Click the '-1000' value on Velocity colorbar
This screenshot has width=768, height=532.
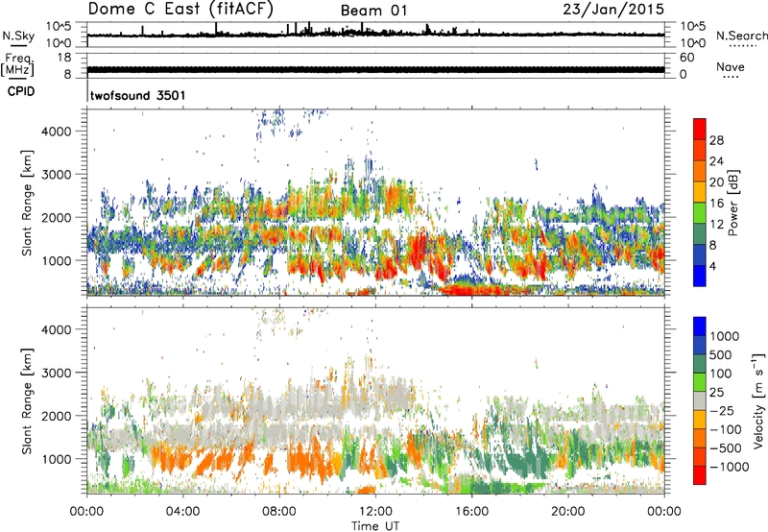click(729, 467)
